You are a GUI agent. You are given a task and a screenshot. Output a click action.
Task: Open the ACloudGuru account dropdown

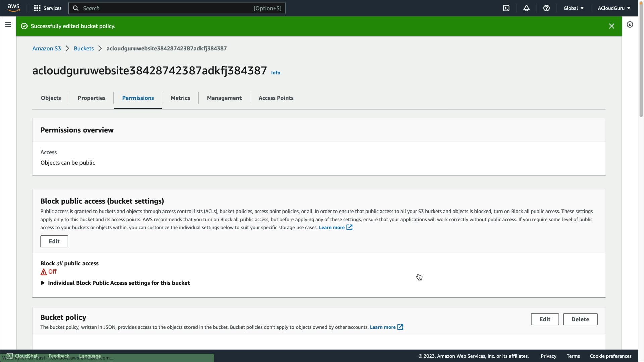pos(614,8)
